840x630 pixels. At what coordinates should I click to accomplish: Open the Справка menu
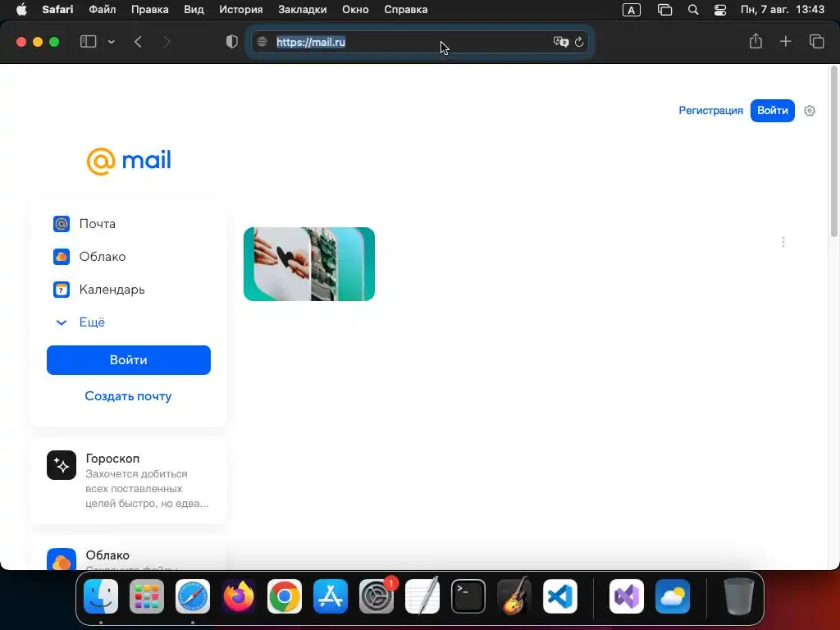point(405,10)
